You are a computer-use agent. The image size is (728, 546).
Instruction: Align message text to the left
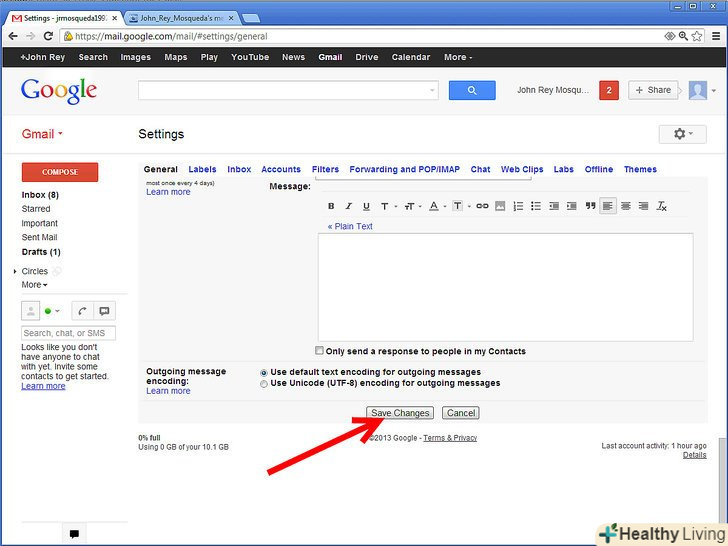click(x=608, y=206)
